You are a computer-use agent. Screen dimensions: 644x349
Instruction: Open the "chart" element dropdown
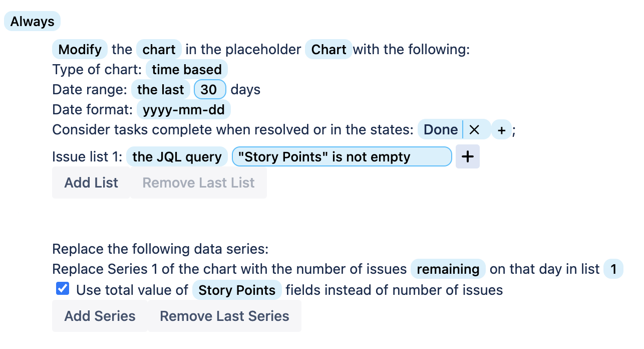(x=159, y=49)
